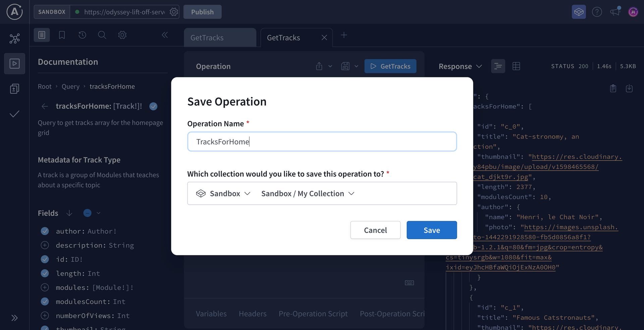Open the schema search icon
The image size is (644, 330).
[x=102, y=35]
